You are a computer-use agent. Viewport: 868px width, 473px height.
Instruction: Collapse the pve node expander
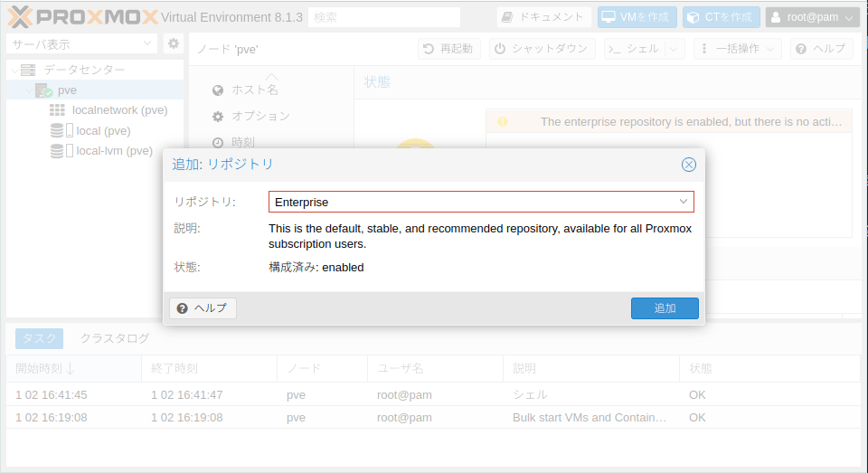click(x=29, y=90)
